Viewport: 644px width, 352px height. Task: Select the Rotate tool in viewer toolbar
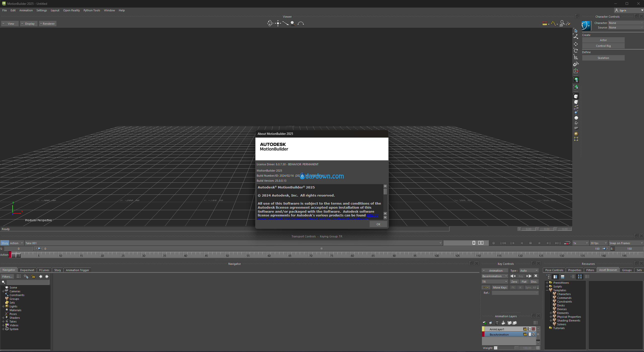pyautogui.click(x=576, y=51)
